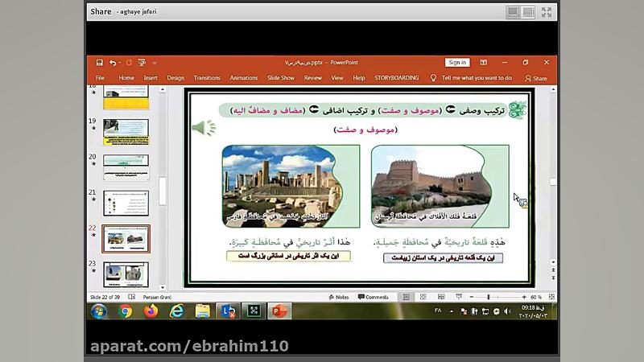Image resolution: width=644 pixels, height=362 pixels.
Task: Go to previous slide double-arrow button
Action: point(553,270)
